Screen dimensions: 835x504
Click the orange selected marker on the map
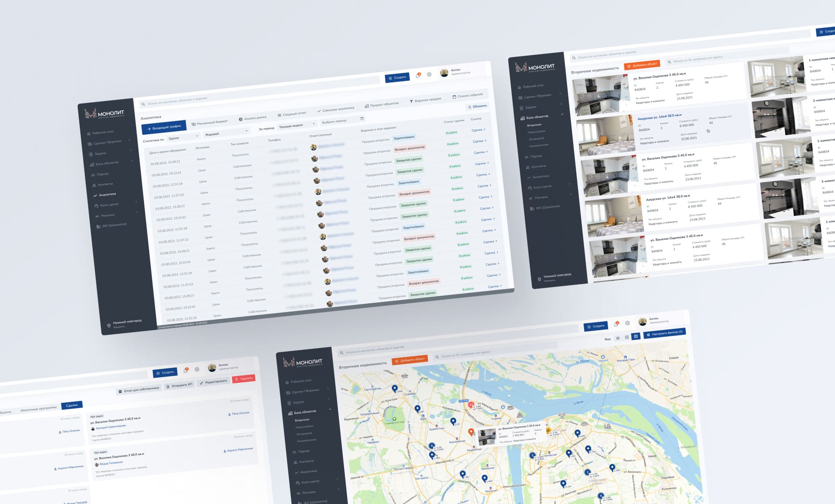(x=471, y=431)
